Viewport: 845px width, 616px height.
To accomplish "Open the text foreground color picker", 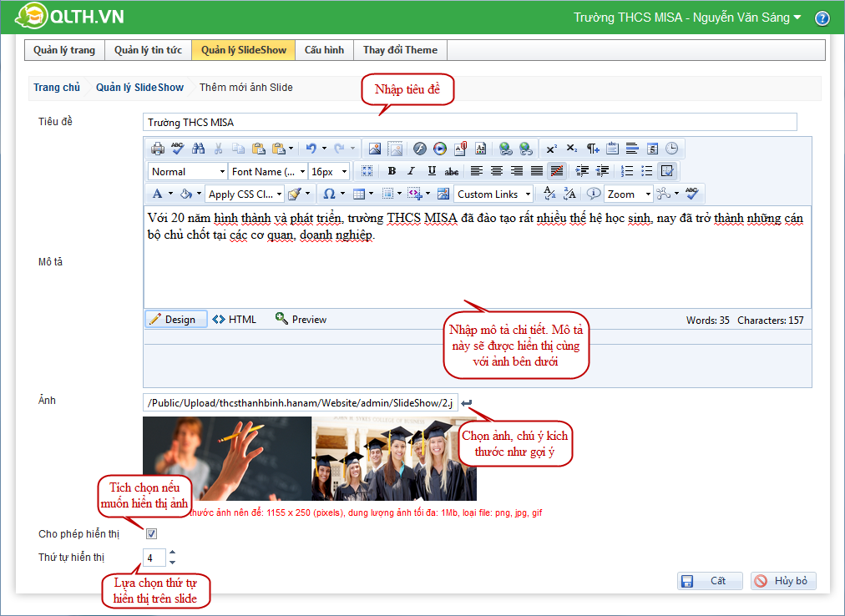I will (157, 194).
